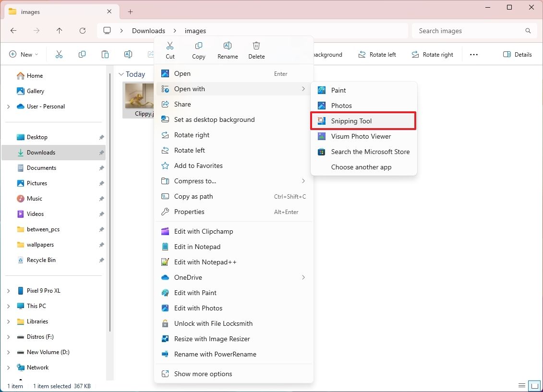
Task: Click the Refresh icon next to the address bar
Action: point(82,30)
